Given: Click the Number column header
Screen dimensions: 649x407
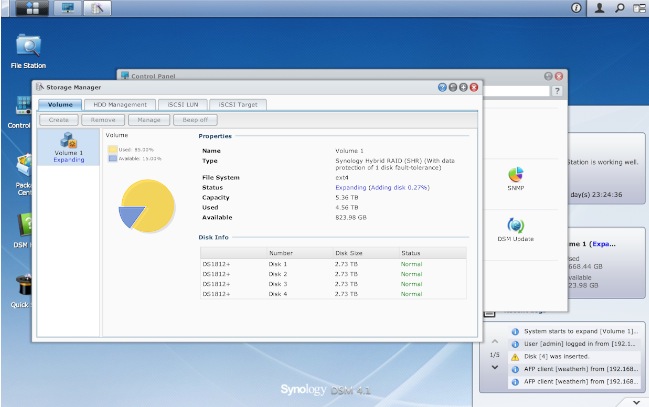Looking at the screenshot, I should (x=300, y=253).
